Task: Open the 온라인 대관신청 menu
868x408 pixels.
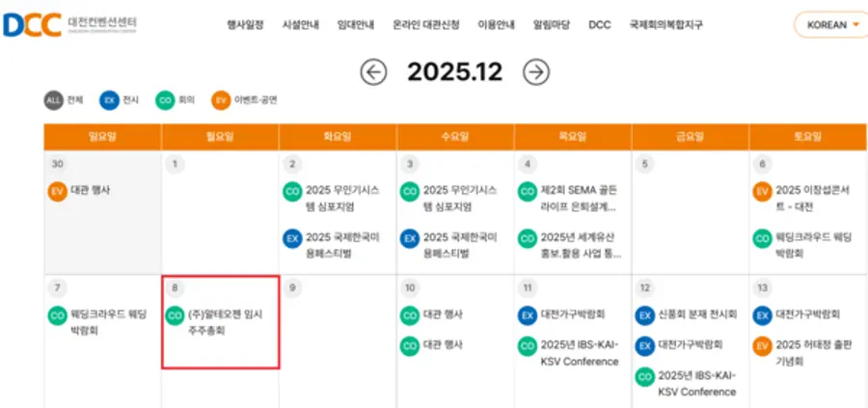Action: pyautogui.click(x=424, y=25)
